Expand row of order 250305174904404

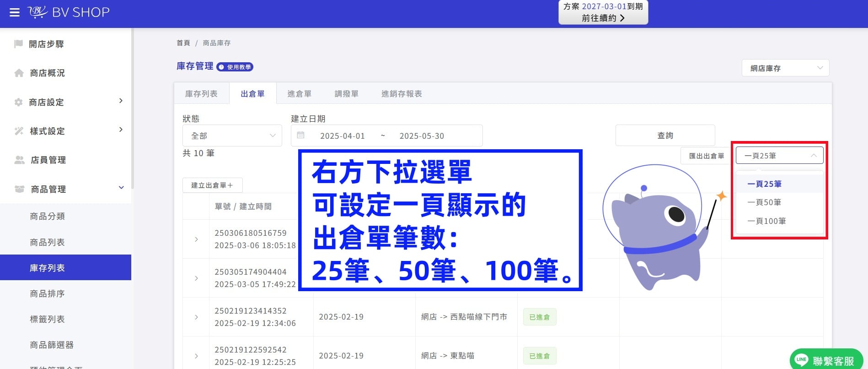pos(196,278)
